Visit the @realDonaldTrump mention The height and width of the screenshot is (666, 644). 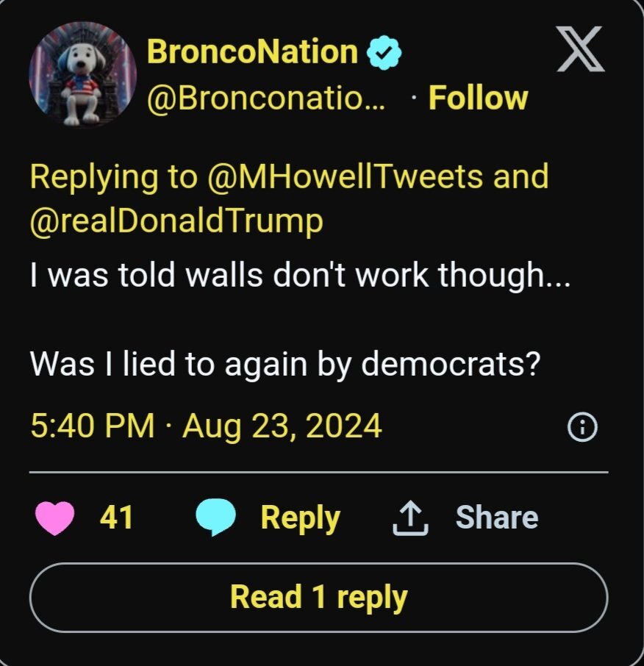(x=176, y=222)
